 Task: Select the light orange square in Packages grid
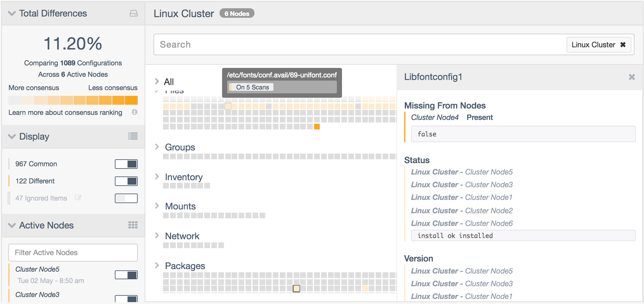(x=365, y=288)
